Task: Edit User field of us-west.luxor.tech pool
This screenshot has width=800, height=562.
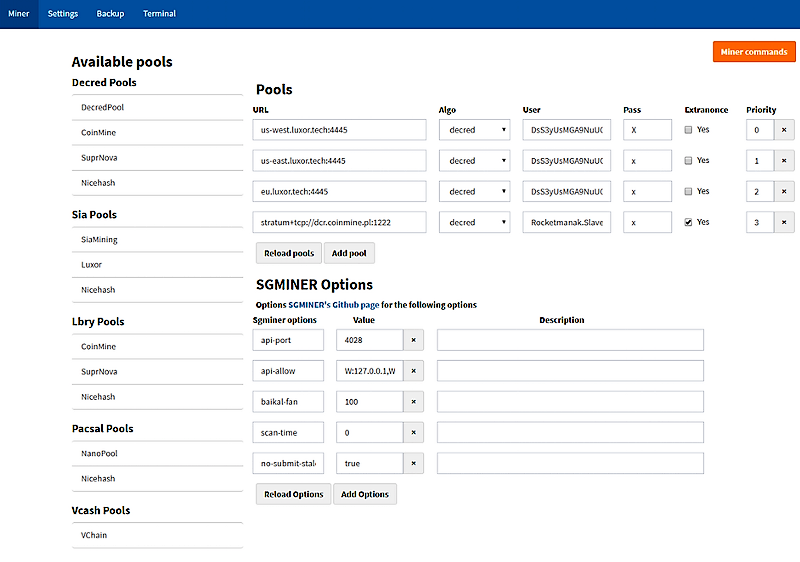Action: [x=566, y=130]
